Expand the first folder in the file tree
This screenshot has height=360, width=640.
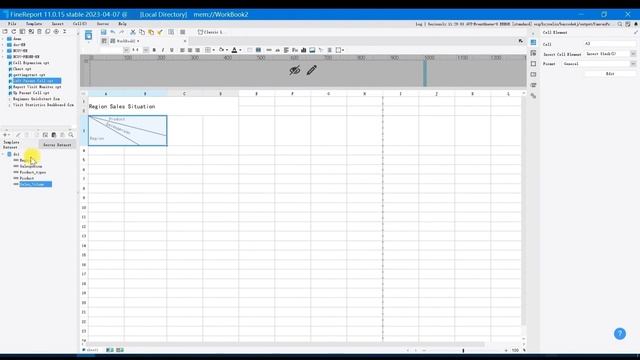point(3,39)
